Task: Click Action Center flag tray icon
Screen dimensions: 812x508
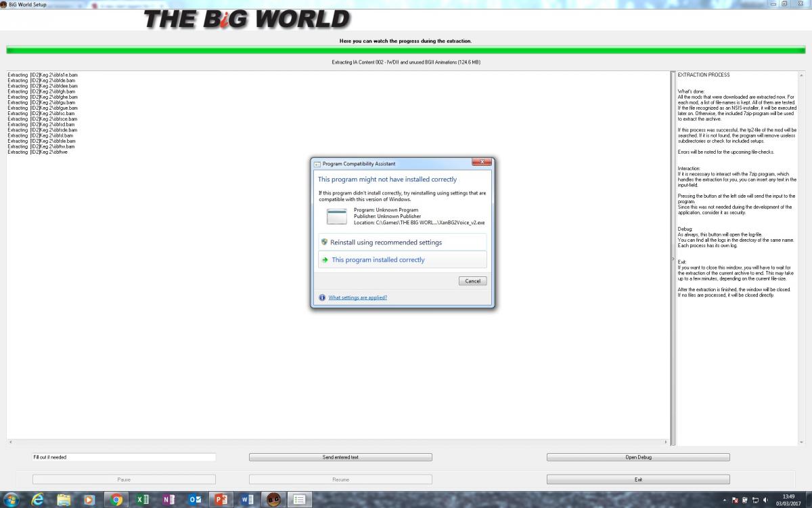Action: pyautogui.click(x=735, y=500)
